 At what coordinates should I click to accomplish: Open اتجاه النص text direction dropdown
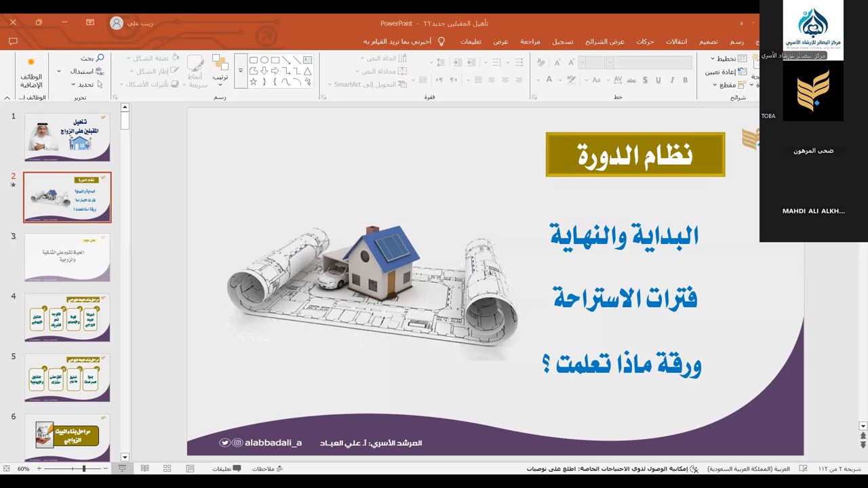point(382,58)
